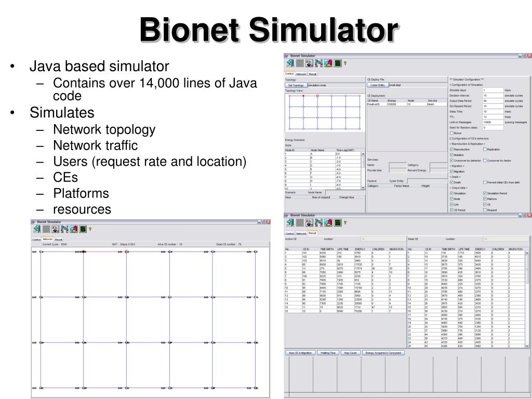The height and width of the screenshot is (399, 532).
Task: Enable the Replication checkbox
Action: 485,149
